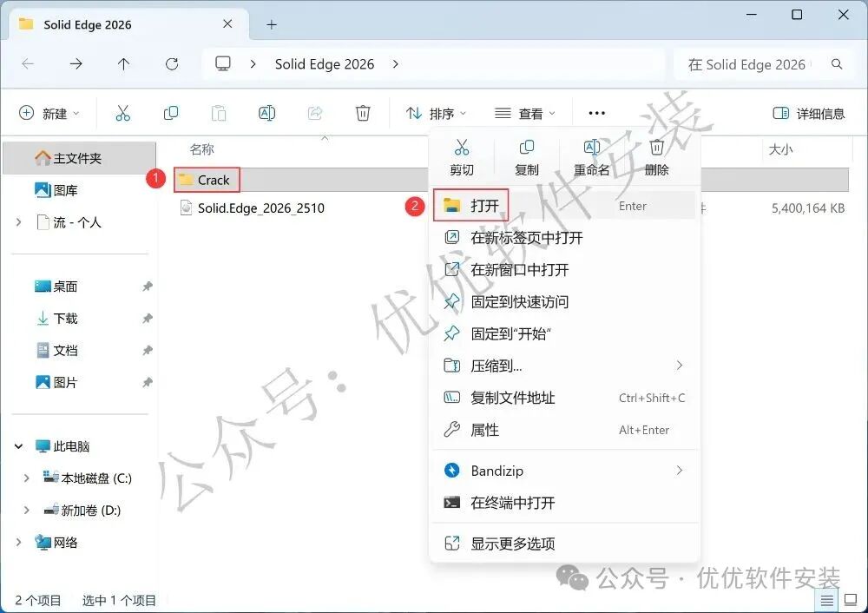Select 主文件夹 in the sidebar
Viewport: 868px width, 613px height.
[x=80, y=158]
